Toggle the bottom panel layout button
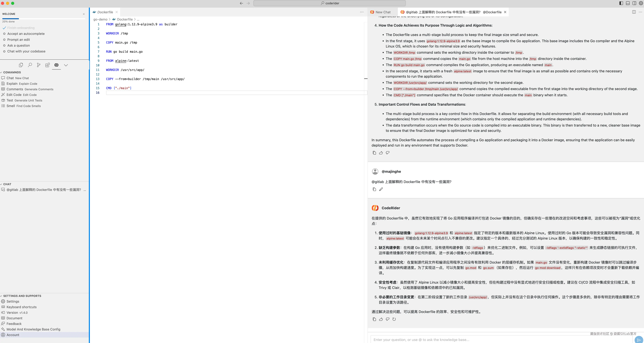The height and width of the screenshot is (343, 644). click(x=628, y=3)
